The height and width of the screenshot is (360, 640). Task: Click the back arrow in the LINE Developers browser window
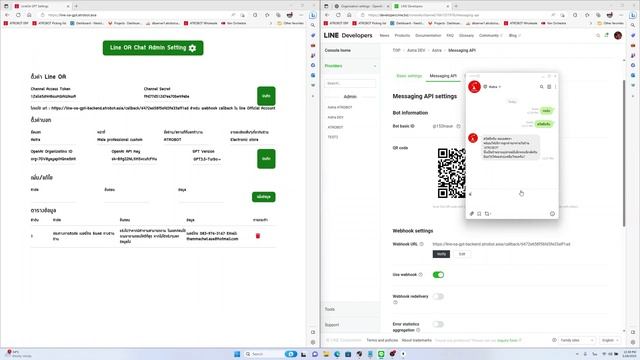(327, 15)
